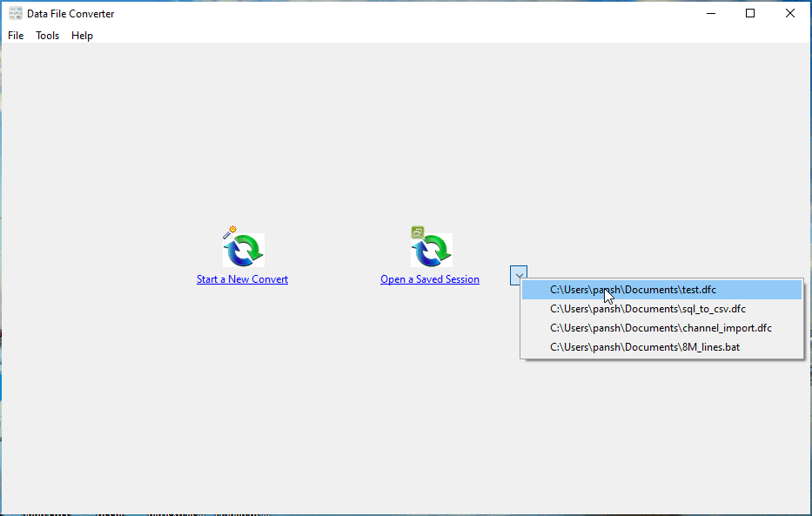812x516 pixels.
Task: Click the blank gray area to dismiss the list
Action: click(261, 418)
